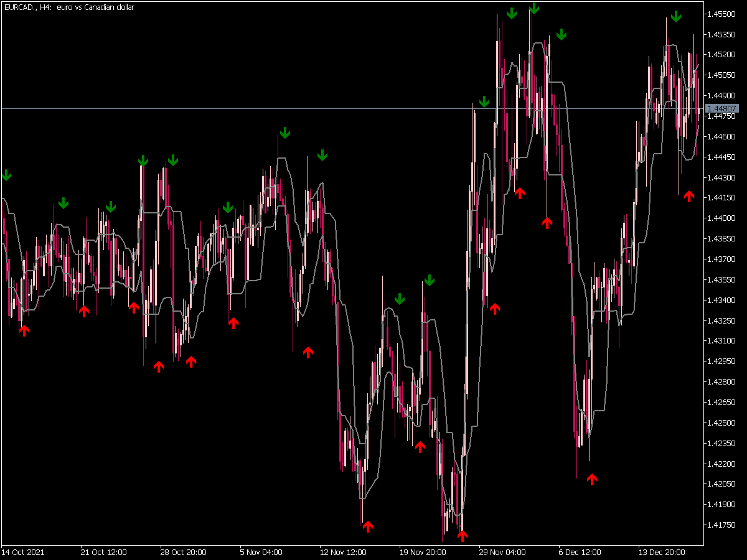The image size is (747, 560).
Task: Click the 1.42200 price scale label
Action: pos(721,464)
